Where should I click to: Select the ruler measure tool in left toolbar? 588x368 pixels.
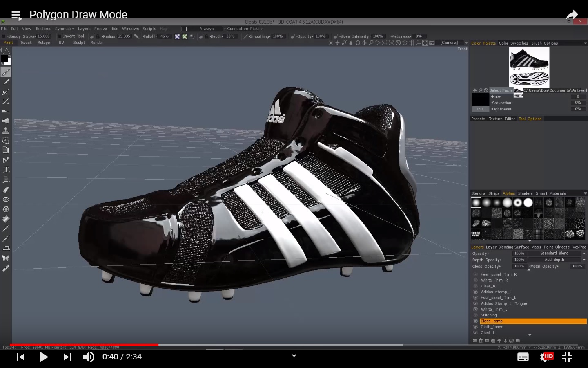(6, 268)
